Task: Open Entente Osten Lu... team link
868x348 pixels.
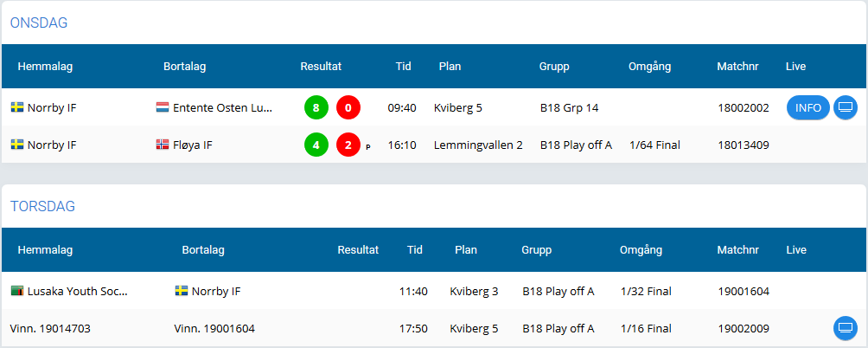Action: (222, 107)
